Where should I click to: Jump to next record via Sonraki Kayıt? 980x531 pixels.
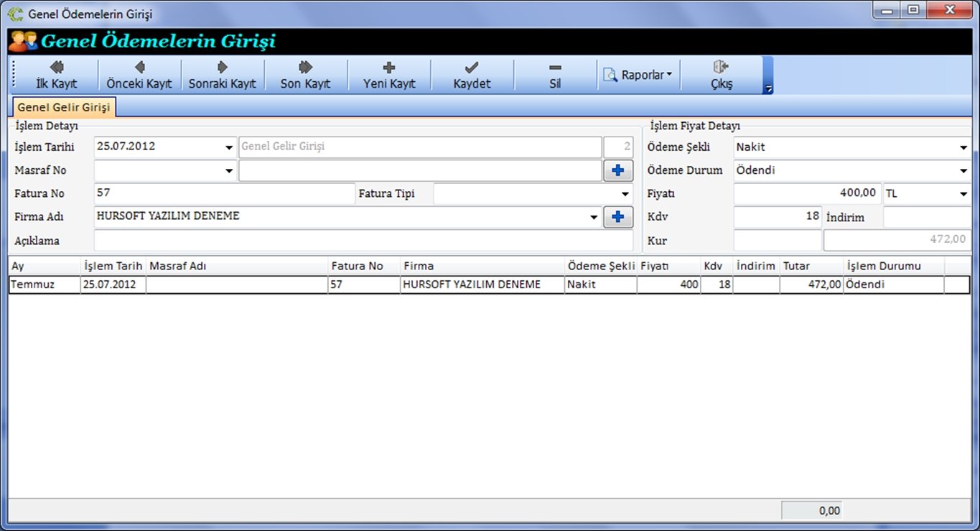click(x=222, y=75)
